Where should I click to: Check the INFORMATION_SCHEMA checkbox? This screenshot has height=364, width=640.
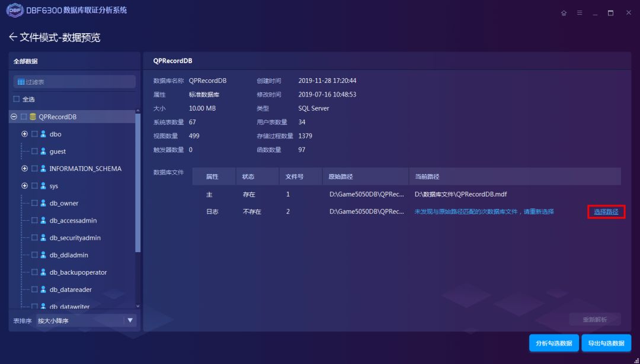[34, 169]
